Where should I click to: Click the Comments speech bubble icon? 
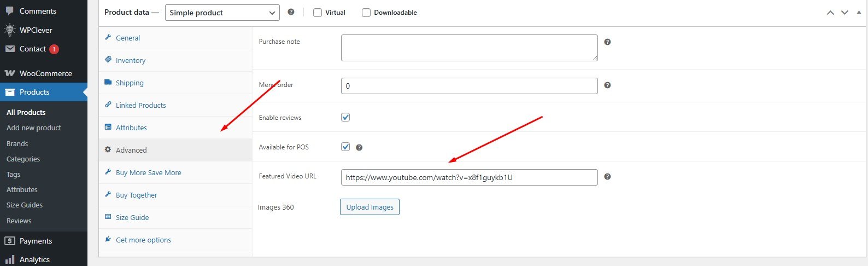tap(9, 11)
